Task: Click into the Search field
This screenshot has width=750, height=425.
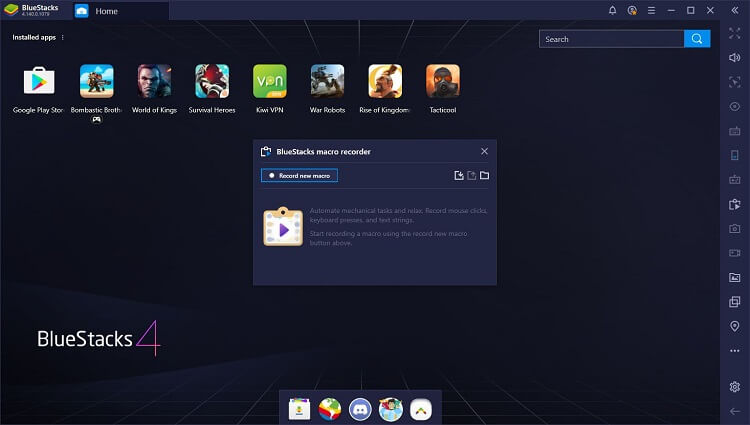Action: click(611, 39)
